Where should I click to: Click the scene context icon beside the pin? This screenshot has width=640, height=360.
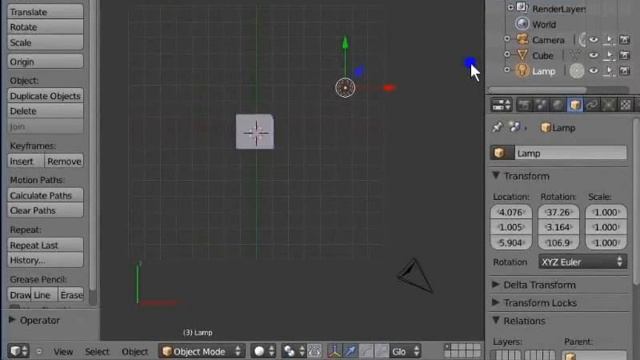(x=514, y=127)
